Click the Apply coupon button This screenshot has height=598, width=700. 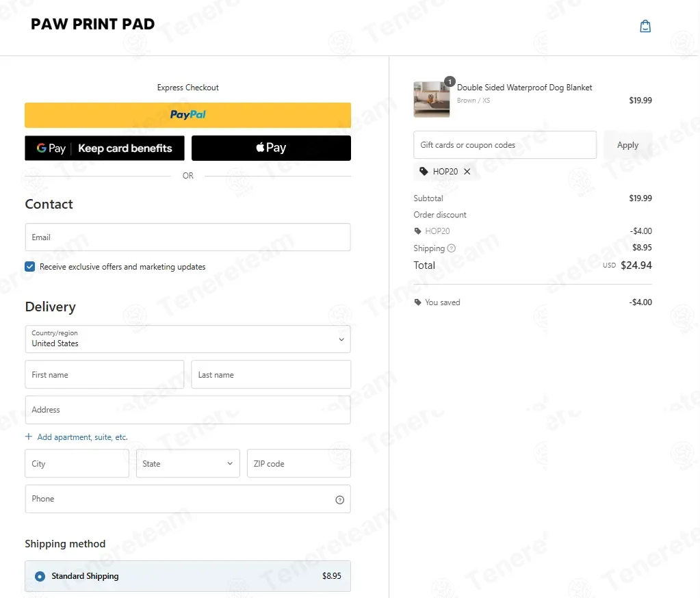(627, 145)
